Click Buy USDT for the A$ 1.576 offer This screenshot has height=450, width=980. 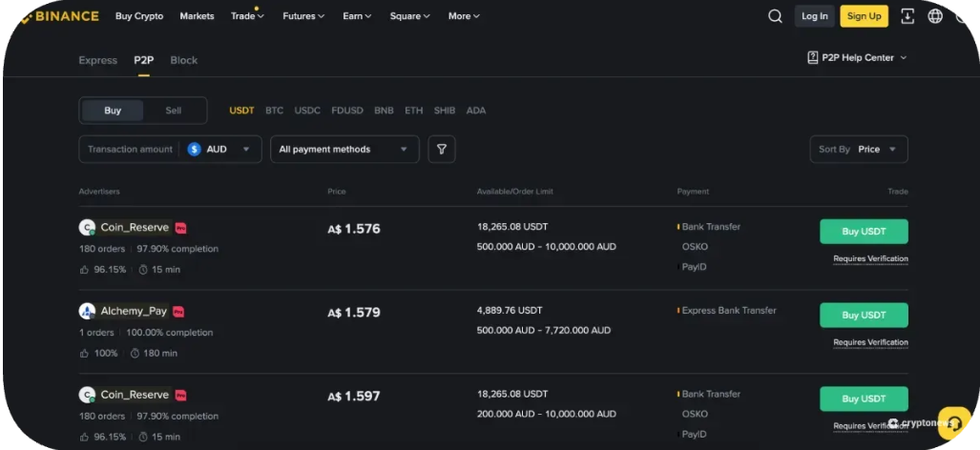click(864, 232)
